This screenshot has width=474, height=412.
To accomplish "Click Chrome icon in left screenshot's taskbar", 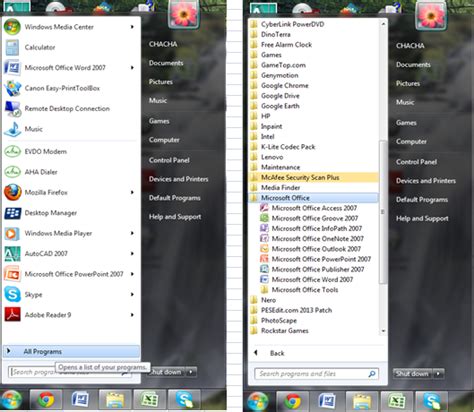I will (x=46, y=400).
